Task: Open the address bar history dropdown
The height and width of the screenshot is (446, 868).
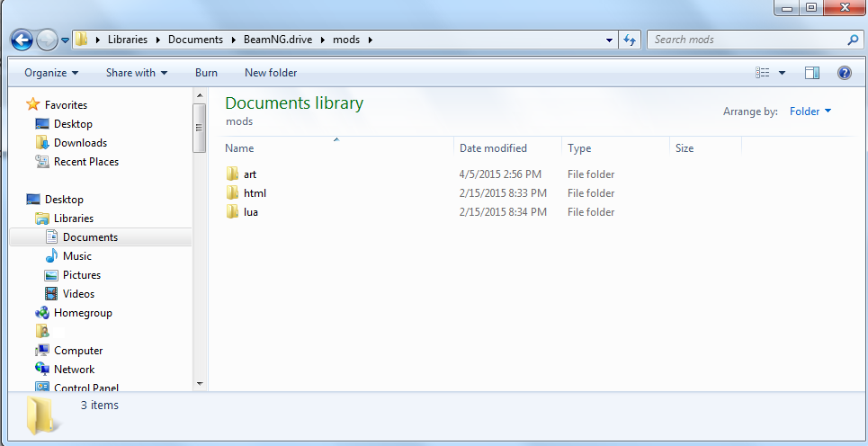Action: [x=610, y=40]
